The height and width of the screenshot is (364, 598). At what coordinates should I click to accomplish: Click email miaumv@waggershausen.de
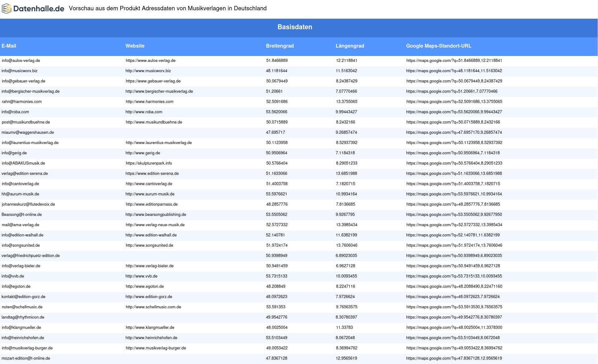(x=28, y=133)
